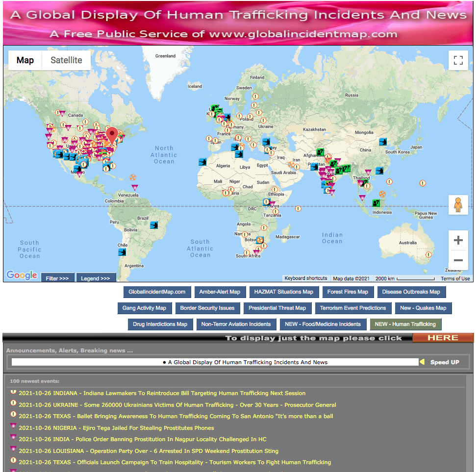Open New - Quakes Map
The height and width of the screenshot is (472, 476).
(423, 308)
